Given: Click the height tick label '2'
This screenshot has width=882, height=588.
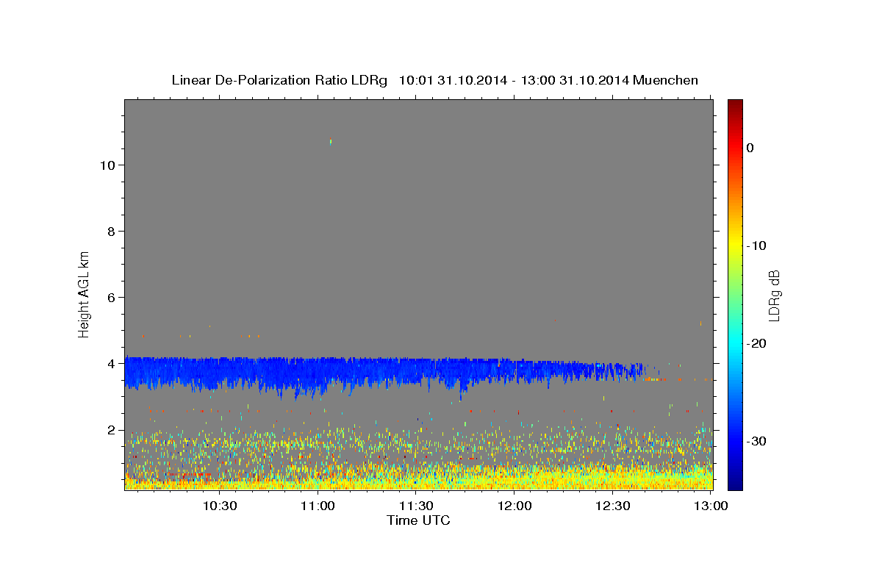Looking at the screenshot, I should (x=111, y=429).
